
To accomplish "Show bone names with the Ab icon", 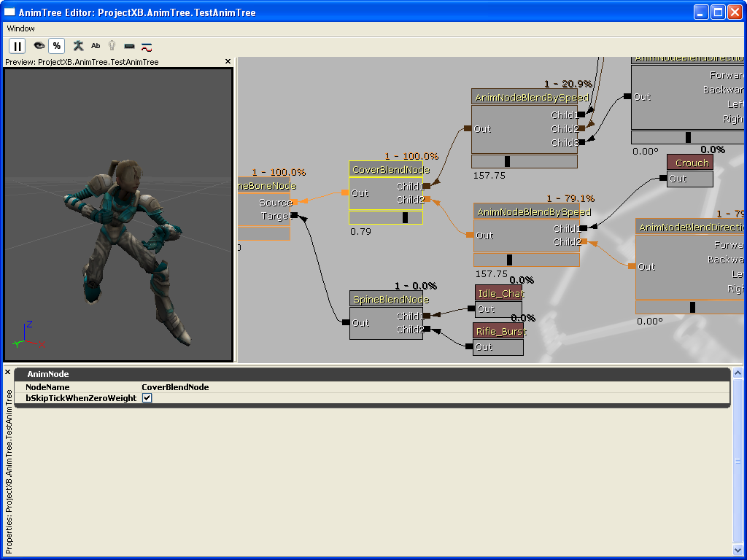I will tap(96, 45).
